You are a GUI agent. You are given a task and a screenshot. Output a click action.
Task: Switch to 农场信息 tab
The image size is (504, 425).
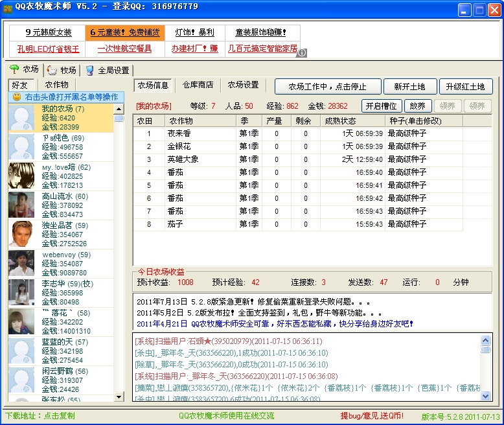153,85
